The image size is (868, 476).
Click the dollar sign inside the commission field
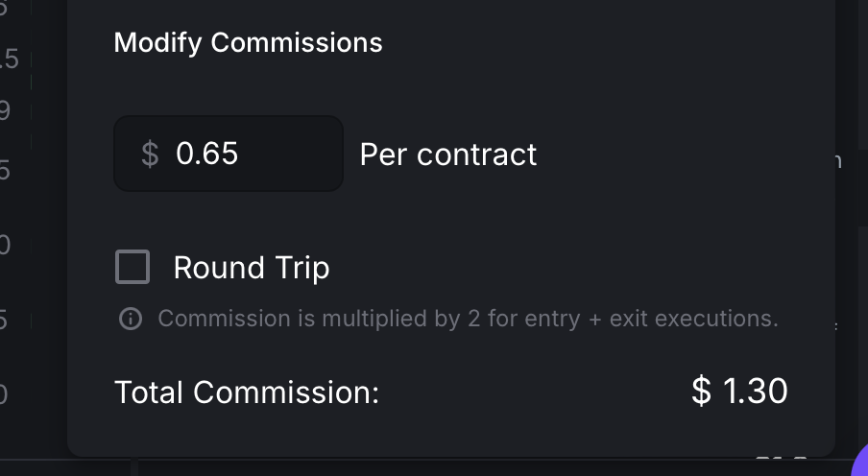[x=150, y=154]
